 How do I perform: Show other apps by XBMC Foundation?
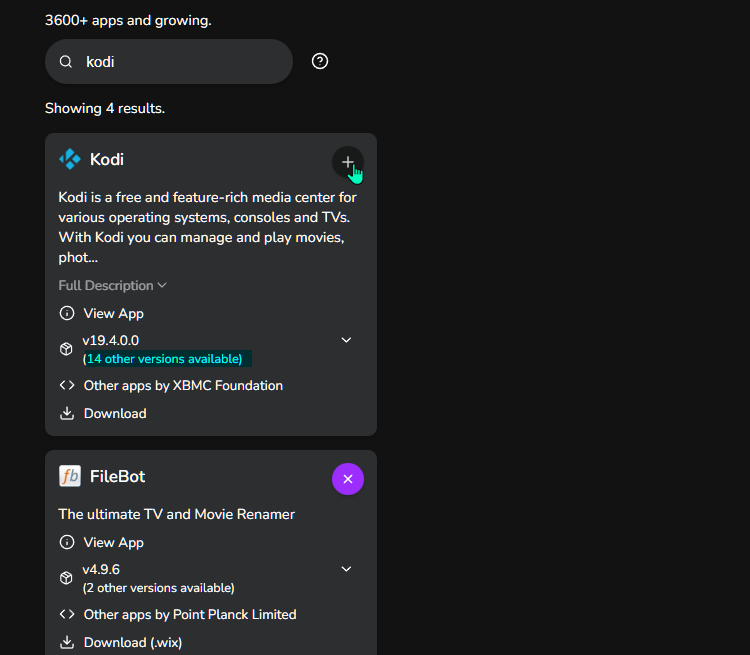tap(183, 386)
